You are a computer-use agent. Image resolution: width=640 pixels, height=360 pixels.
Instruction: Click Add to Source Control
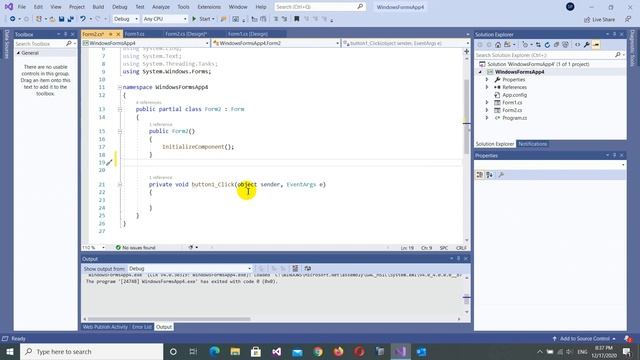tap(584, 339)
